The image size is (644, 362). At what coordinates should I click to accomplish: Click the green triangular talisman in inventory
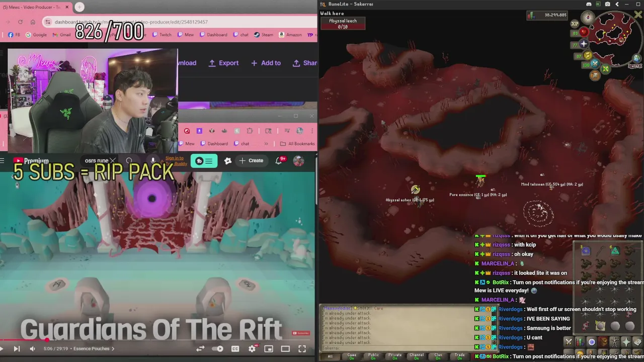[x=615, y=250]
